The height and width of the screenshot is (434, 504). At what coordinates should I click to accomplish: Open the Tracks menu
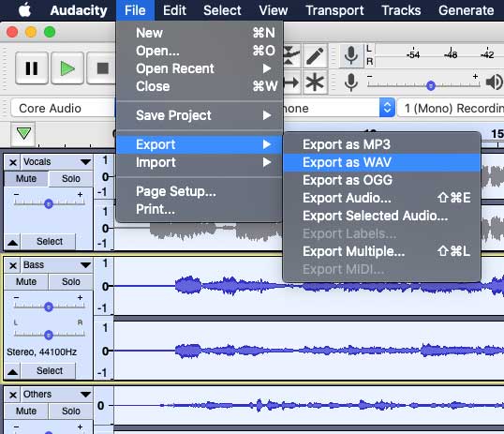(401, 10)
